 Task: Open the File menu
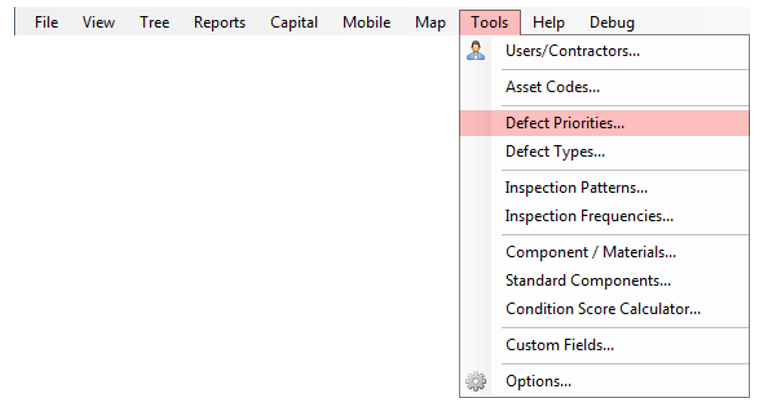(46, 22)
